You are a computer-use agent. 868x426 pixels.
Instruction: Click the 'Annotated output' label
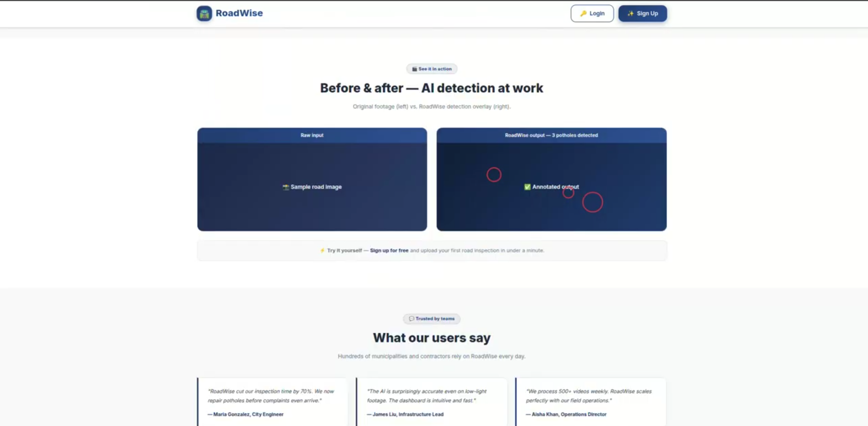[555, 187]
